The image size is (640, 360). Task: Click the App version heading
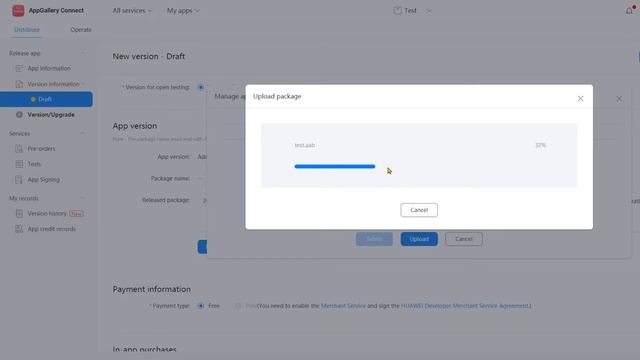[x=135, y=126]
